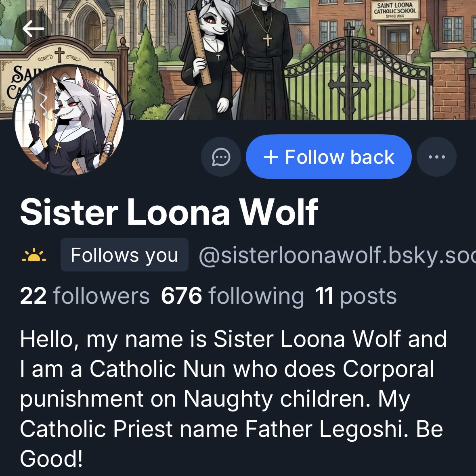Tap the cross atop the left banner sign
Image resolution: width=476 pixels, height=476 pixels.
(x=59, y=54)
